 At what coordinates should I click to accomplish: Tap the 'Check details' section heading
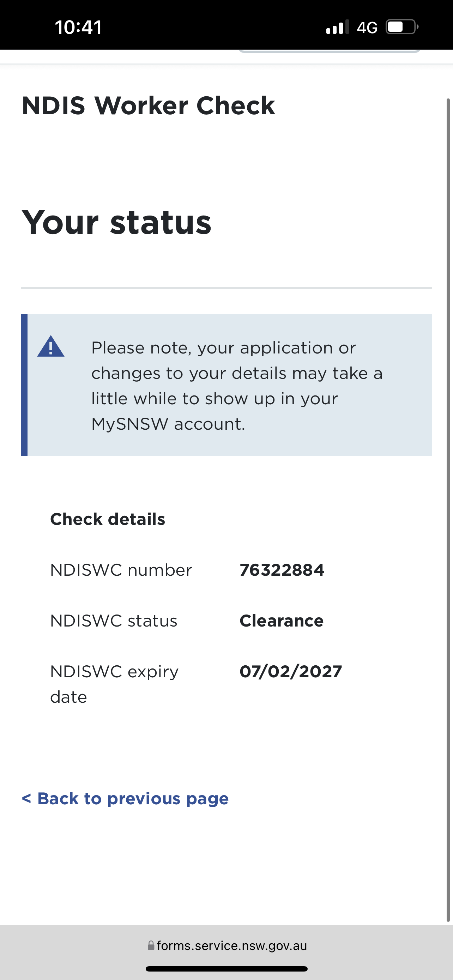coord(108,519)
